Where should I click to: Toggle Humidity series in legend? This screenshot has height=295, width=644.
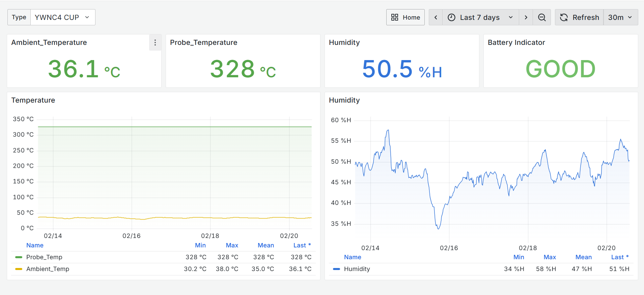point(357,269)
